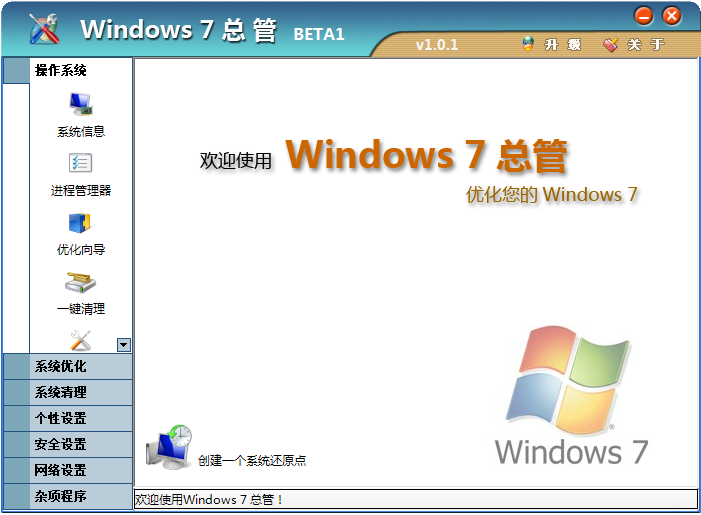Click 创建一个系统还原点 link
701x515 pixels.
click(x=252, y=460)
